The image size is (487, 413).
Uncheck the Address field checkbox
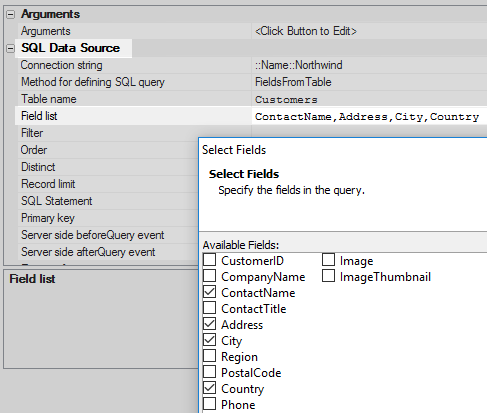(x=209, y=324)
